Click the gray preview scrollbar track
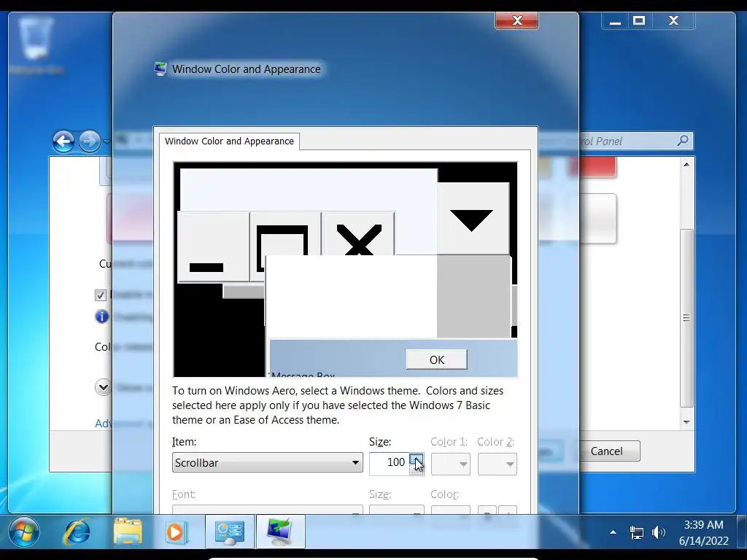Viewport: 747px width, 560px height. click(473, 296)
